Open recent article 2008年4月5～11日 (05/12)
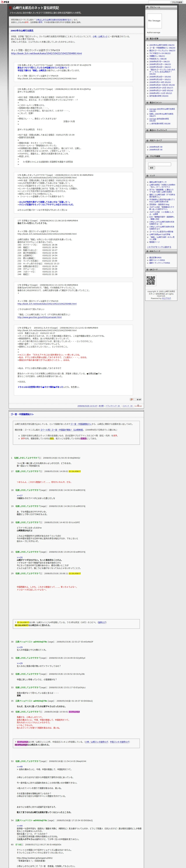The height and width of the screenshot is (868, 186). (x=161, y=93)
